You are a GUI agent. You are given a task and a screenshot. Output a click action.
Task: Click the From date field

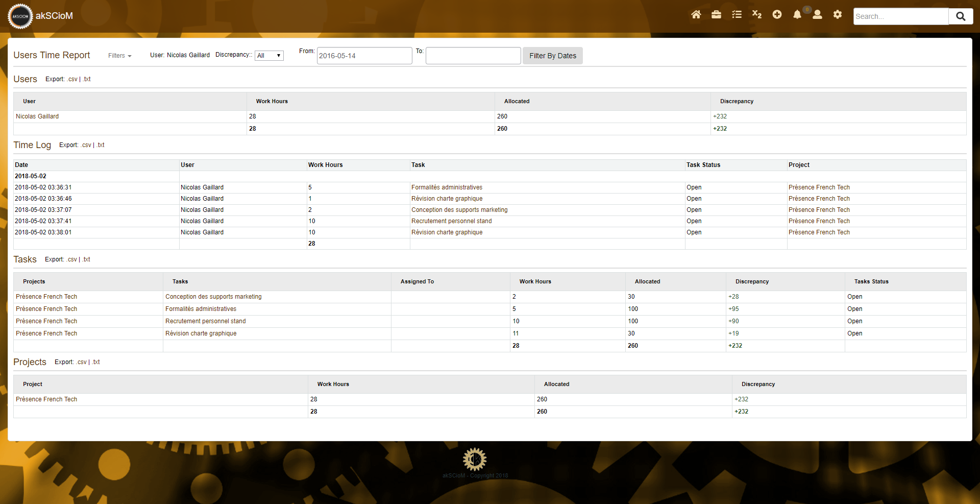364,56
